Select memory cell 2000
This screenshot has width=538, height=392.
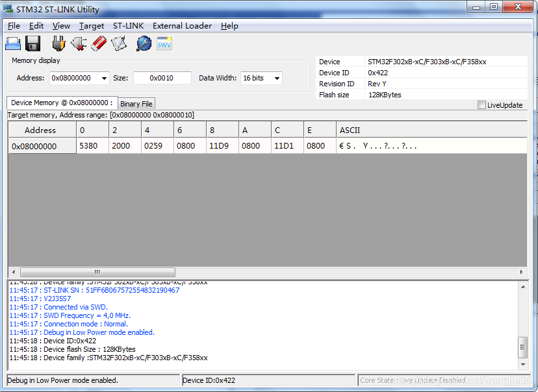[125, 146]
